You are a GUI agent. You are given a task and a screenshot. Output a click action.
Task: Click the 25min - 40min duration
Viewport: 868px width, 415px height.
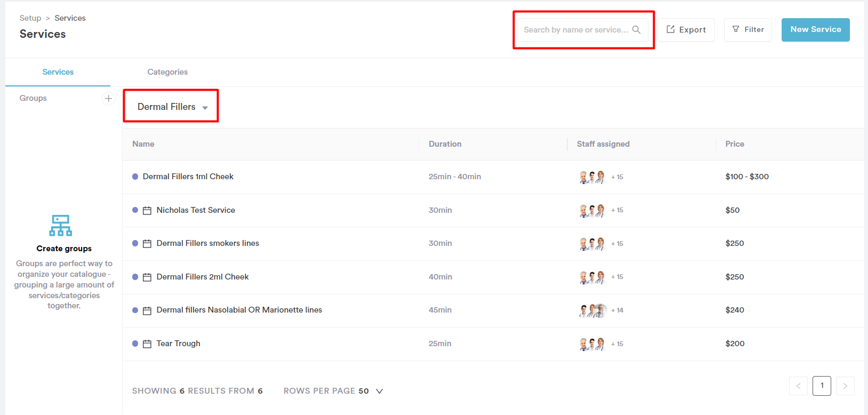click(455, 177)
